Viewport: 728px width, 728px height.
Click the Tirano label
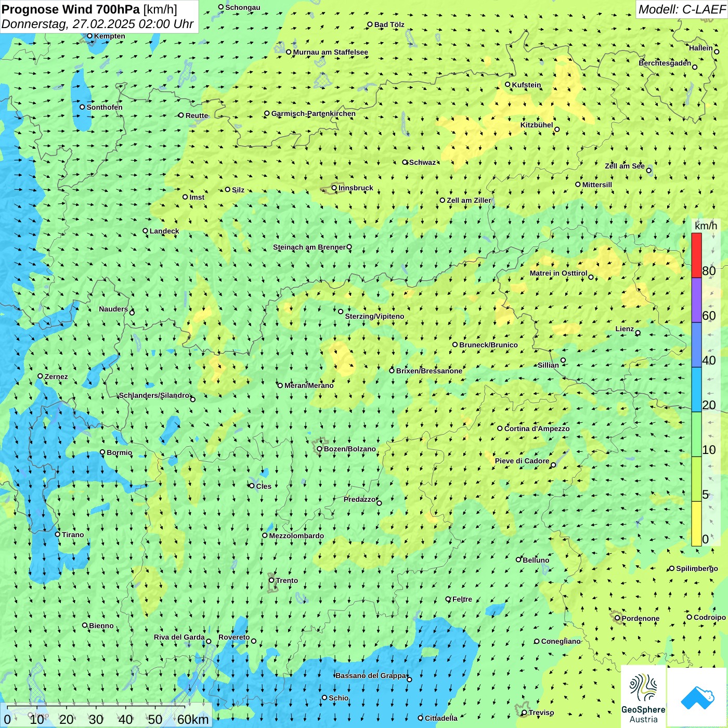click(x=73, y=535)
